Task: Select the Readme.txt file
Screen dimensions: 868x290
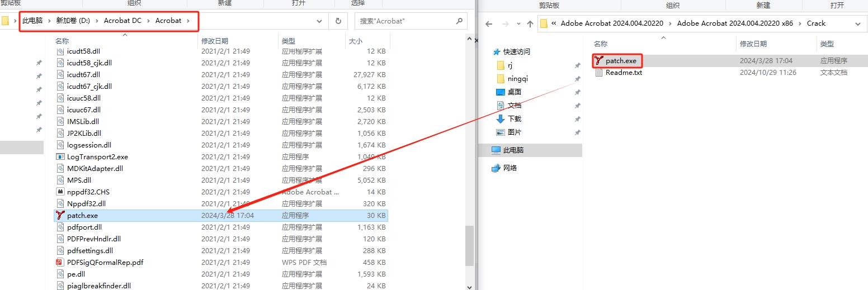Action: click(x=624, y=73)
